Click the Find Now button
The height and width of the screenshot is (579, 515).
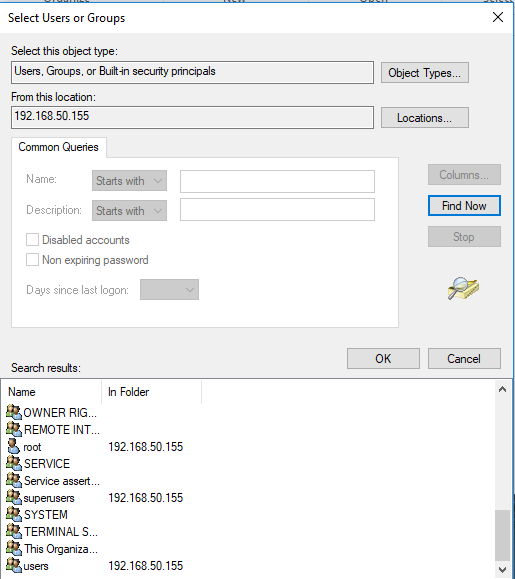464,206
